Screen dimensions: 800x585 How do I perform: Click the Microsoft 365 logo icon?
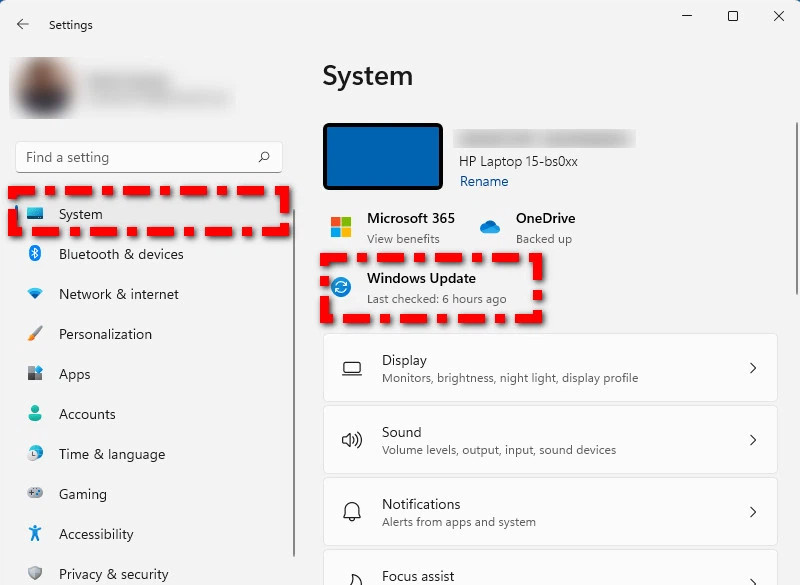341,227
